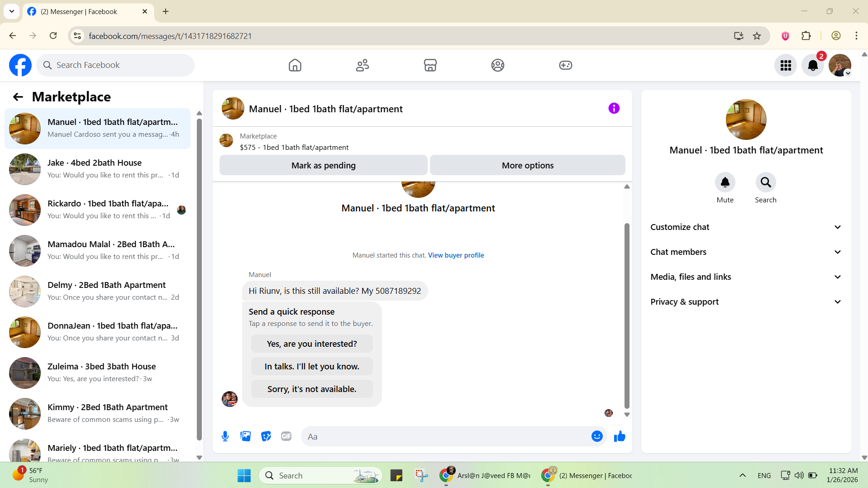Send 'Sorry, it's not available.' response
Viewport: 868px width, 488px height.
click(312, 389)
